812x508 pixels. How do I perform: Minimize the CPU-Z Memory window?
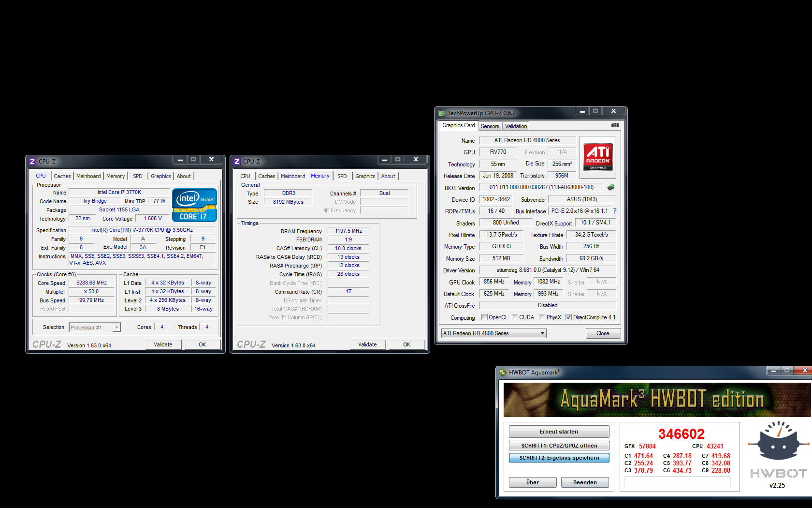pos(384,159)
